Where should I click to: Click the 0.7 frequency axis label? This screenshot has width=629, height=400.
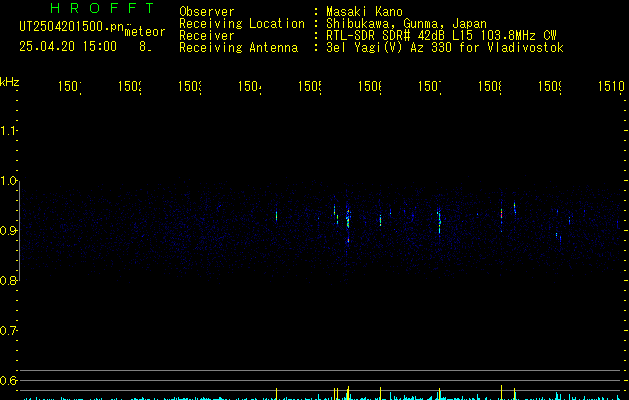[8, 331]
